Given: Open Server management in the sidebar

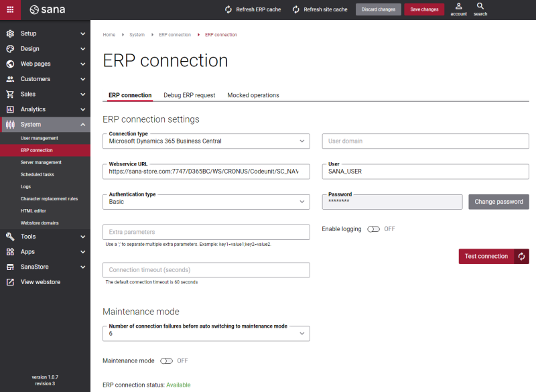Looking at the screenshot, I should [x=41, y=162].
